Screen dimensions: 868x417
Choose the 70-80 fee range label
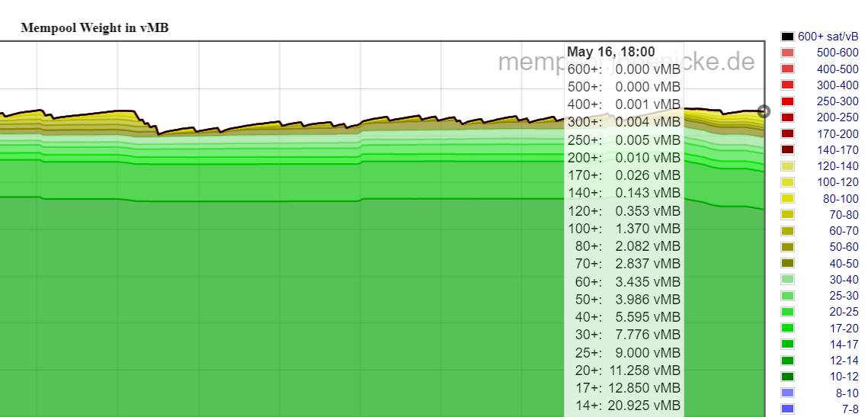tap(844, 214)
